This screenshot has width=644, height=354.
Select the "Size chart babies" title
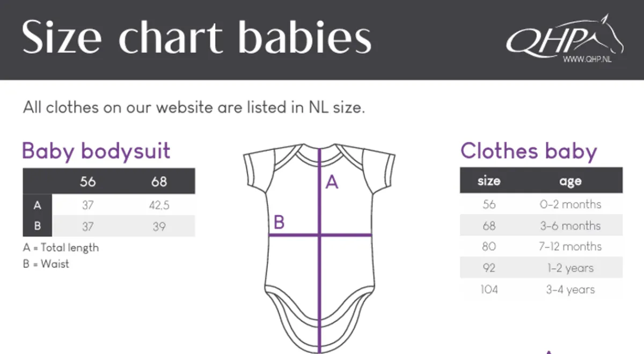click(196, 38)
